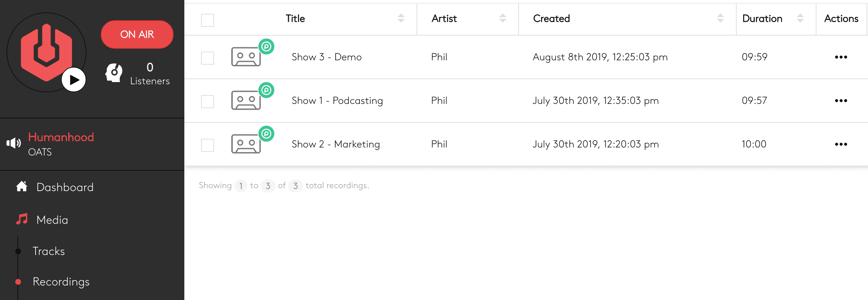Sort recordings by the Duration column arrows
Viewport: 868px width, 300px height.
[800, 18]
